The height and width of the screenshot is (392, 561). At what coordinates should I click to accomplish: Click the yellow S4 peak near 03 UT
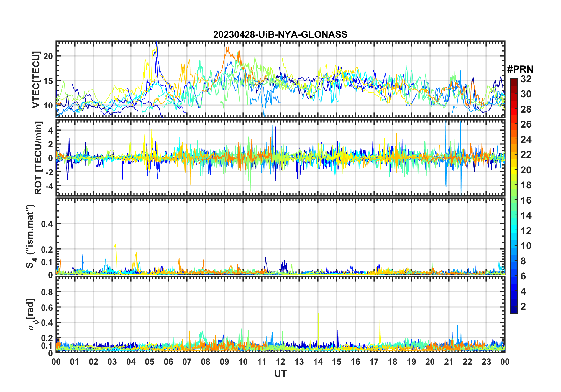(115, 245)
